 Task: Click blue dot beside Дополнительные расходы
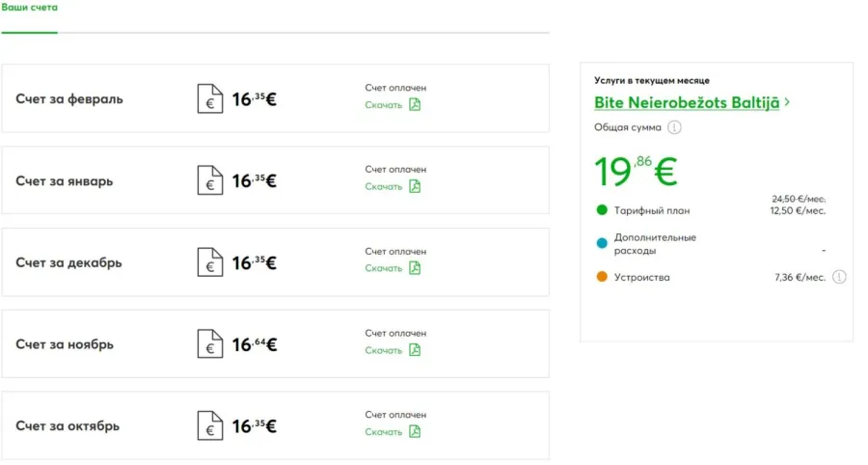click(602, 243)
